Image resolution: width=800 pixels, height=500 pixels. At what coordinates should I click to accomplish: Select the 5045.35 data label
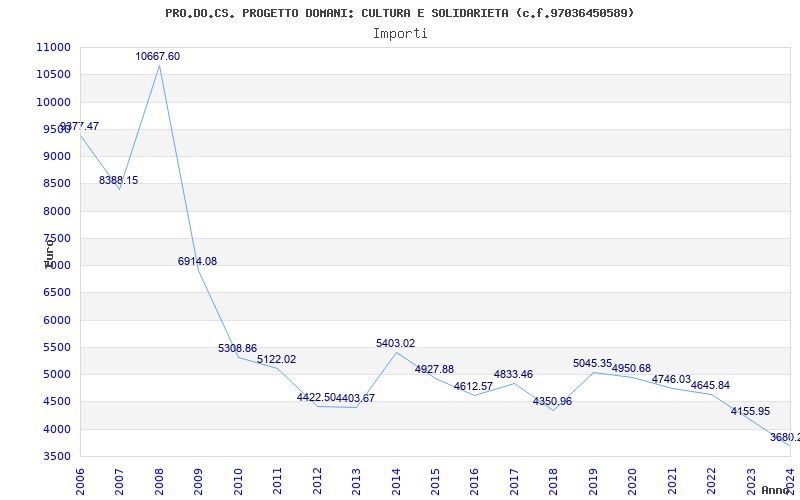pos(592,364)
